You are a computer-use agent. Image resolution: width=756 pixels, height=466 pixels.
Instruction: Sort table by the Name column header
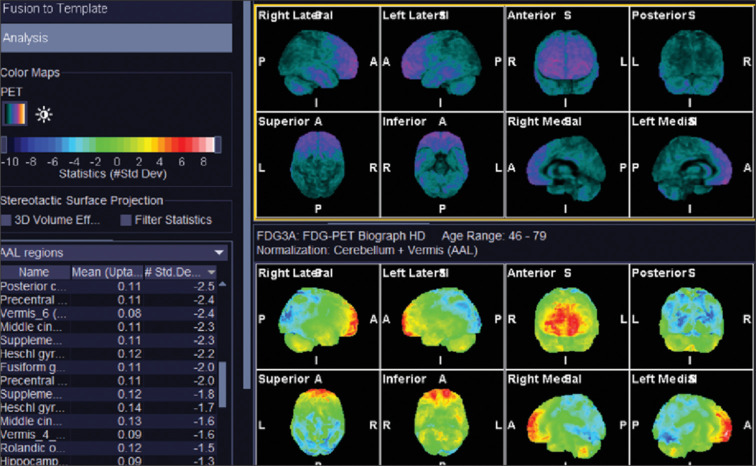coord(34,272)
